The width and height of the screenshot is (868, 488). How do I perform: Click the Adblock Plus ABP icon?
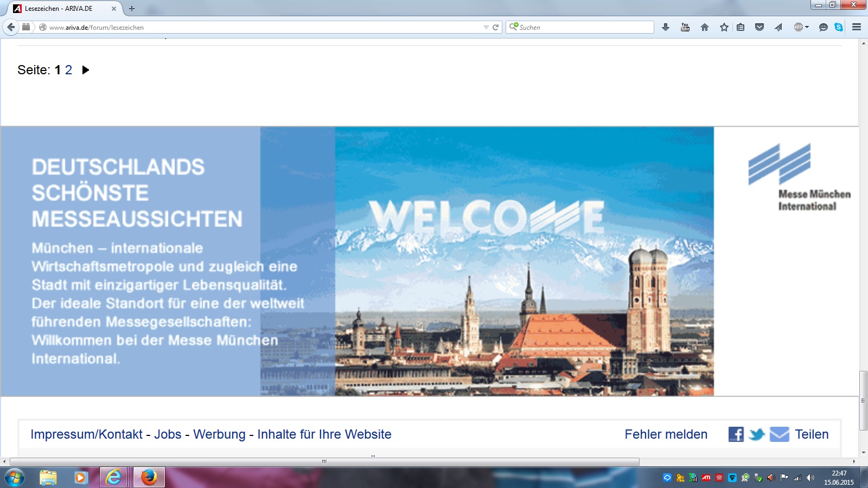[x=798, y=27]
